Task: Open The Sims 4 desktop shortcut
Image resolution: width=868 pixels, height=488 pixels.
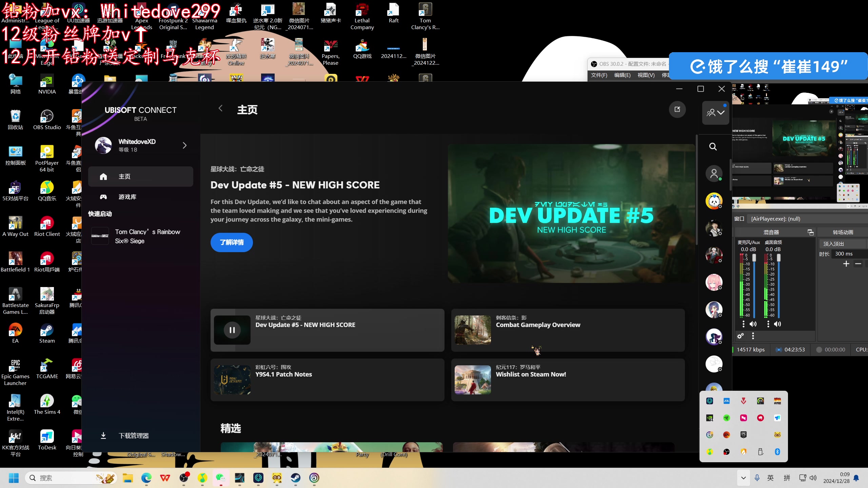Action: (47, 405)
